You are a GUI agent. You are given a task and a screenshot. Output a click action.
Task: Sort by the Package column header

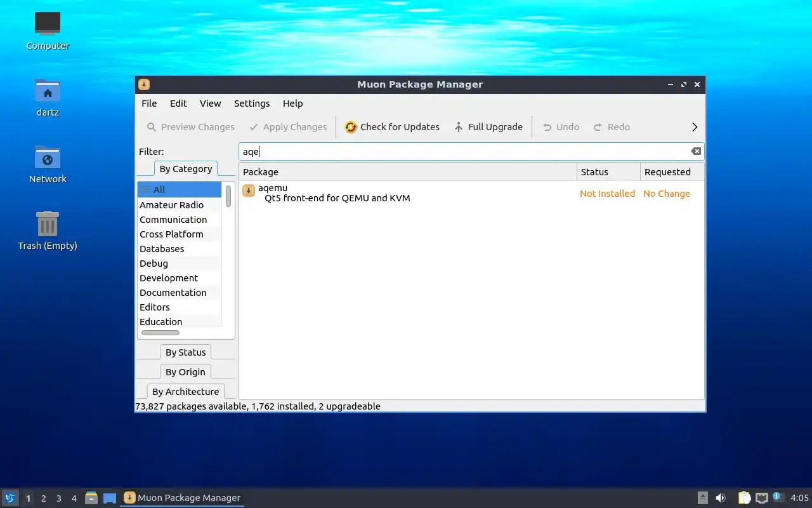tap(408, 172)
